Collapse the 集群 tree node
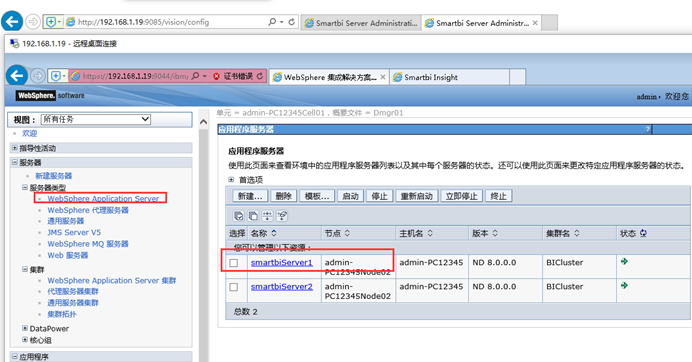 (x=25, y=269)
